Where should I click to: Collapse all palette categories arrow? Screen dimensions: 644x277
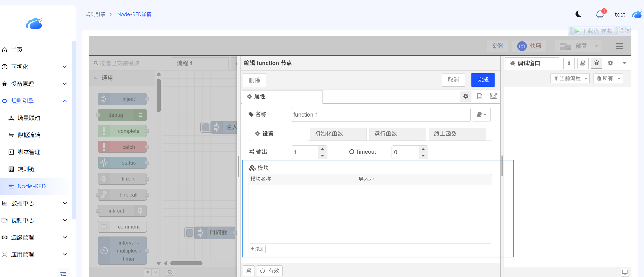tap(148, 272)
